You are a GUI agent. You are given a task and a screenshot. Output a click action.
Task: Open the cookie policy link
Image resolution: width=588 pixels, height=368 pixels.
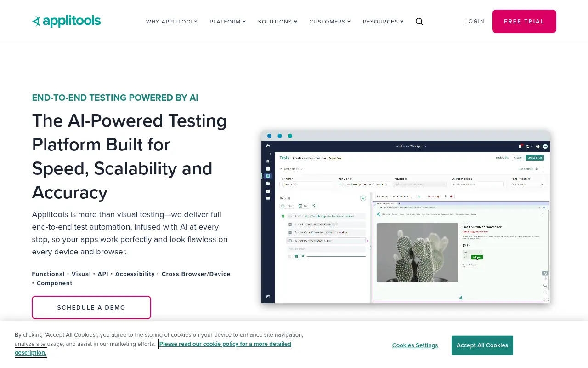[x=225, y=344]
